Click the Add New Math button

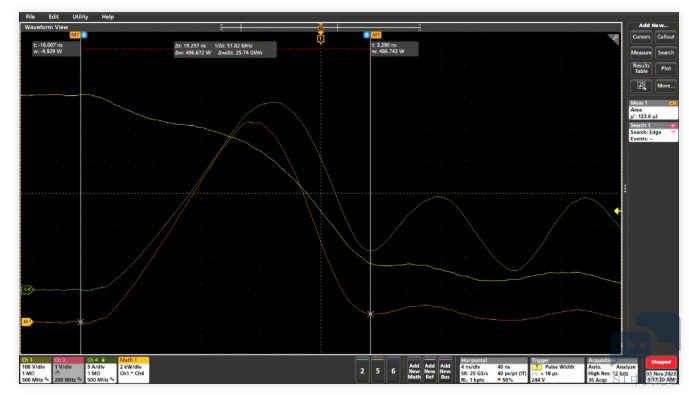tap(414, 370)
